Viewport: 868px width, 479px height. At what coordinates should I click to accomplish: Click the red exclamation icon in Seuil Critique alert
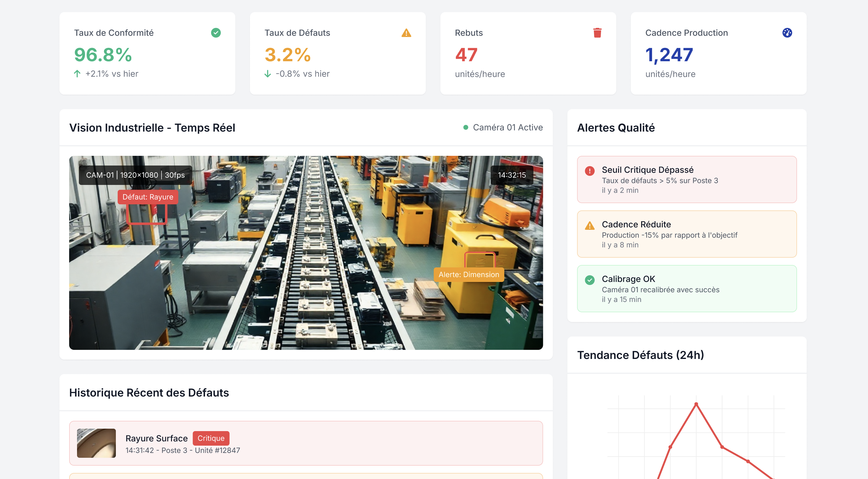[589, 171]
